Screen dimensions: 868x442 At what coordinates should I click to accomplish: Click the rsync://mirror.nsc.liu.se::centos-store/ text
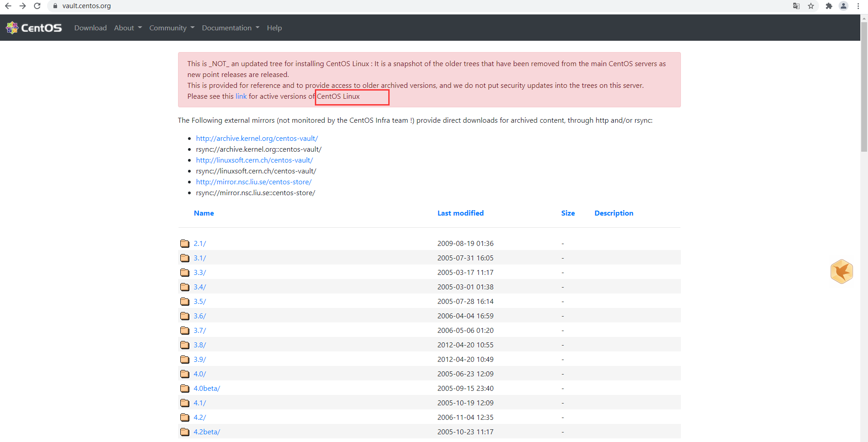pyautogui.click(x=256, y=193)
